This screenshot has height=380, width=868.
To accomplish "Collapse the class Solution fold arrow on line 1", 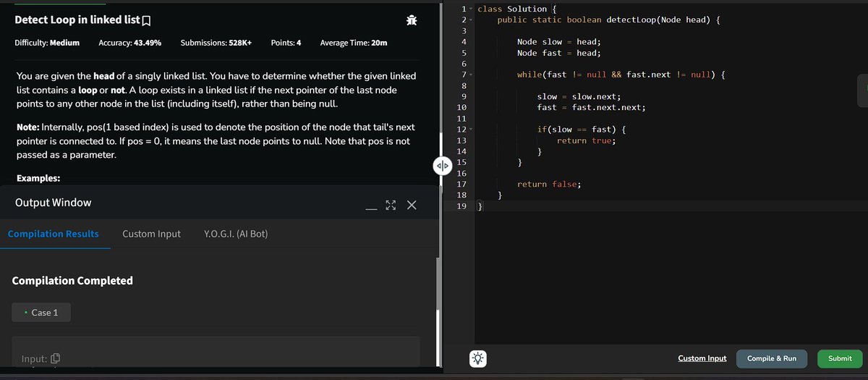I will pyautogui.click(x=472, y=9).
